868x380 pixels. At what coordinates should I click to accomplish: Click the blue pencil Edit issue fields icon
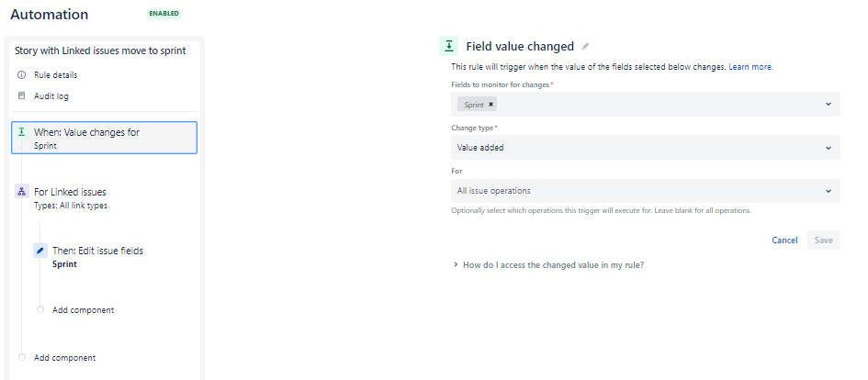39,251
